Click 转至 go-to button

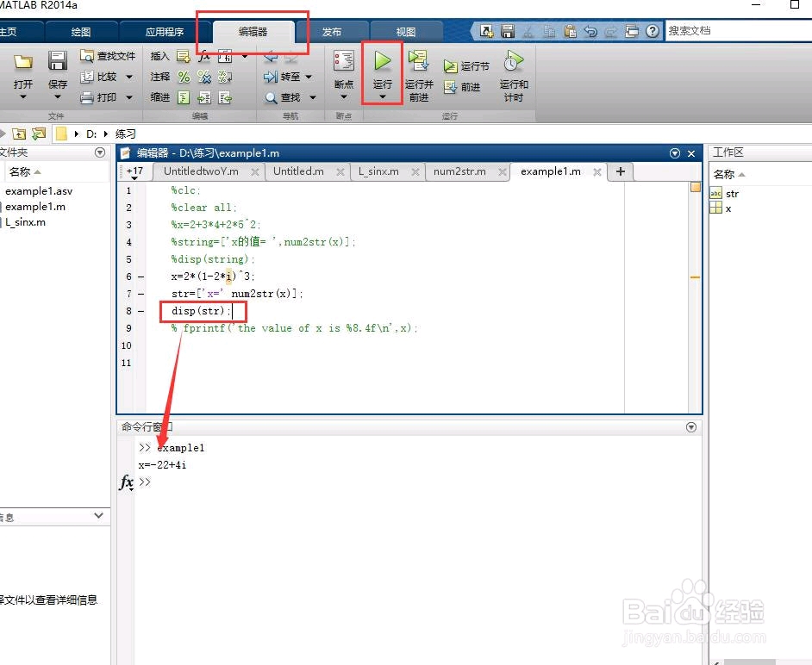coord(282,77)
